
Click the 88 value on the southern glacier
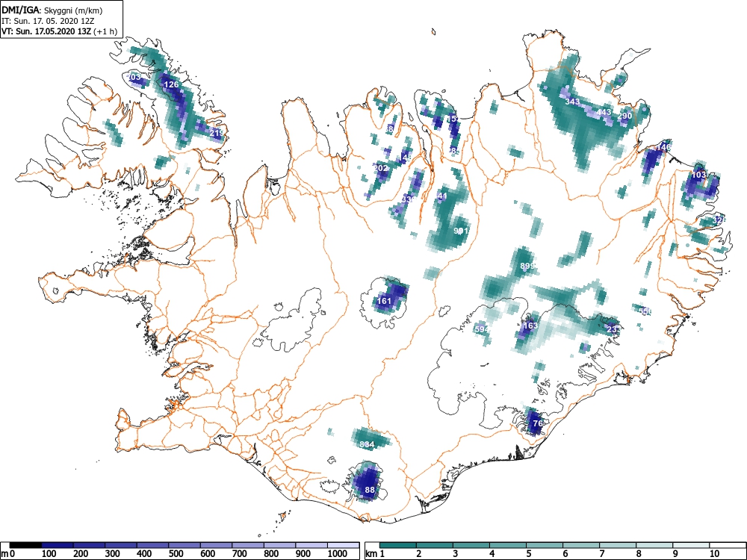tap(370, 490)
